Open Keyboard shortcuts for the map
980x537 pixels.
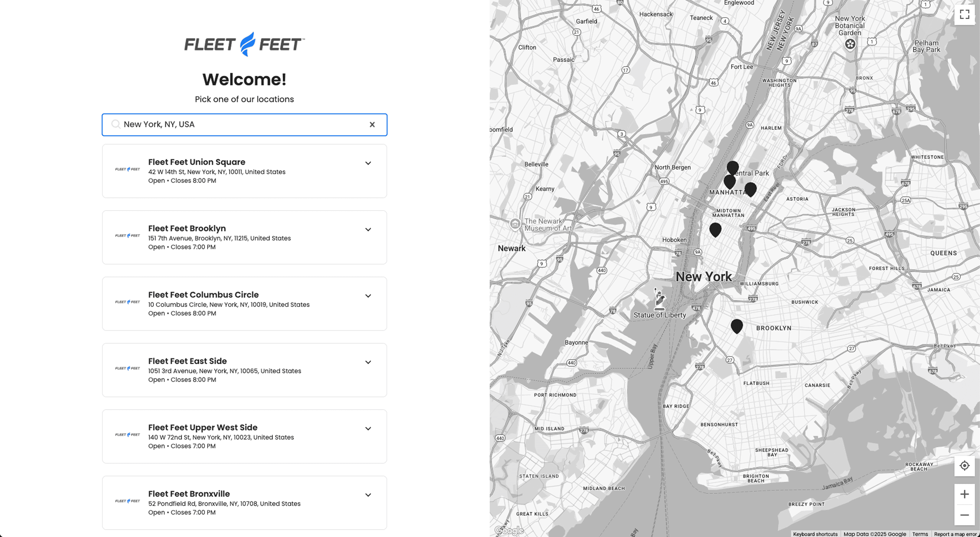tap(815, 534)
